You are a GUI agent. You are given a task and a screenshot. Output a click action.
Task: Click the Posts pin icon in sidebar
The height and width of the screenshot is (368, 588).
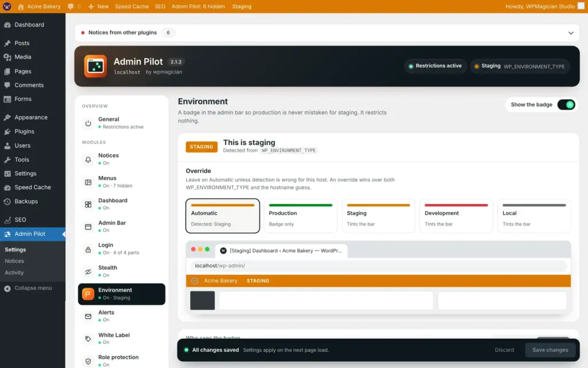[x=7, y=43]
